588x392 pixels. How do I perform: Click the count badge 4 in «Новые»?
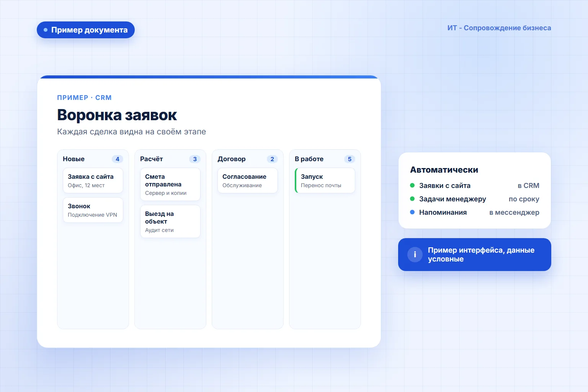118,159
